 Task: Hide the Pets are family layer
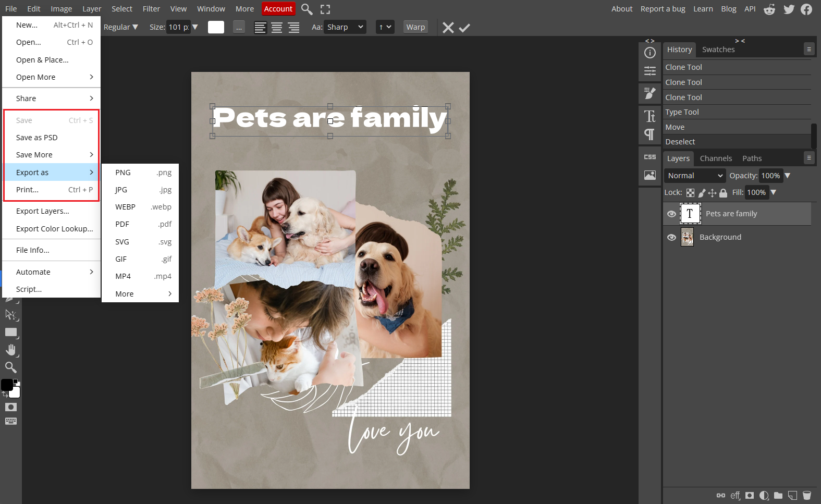671,214
